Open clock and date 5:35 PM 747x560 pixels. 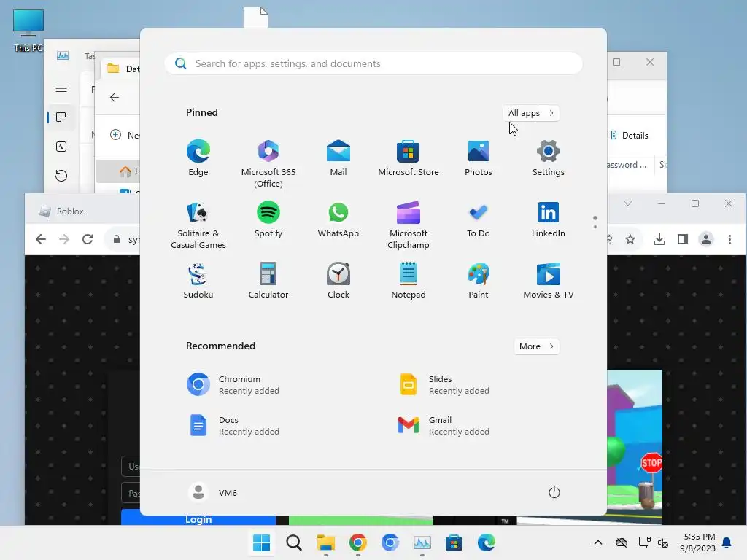(698, 542)
